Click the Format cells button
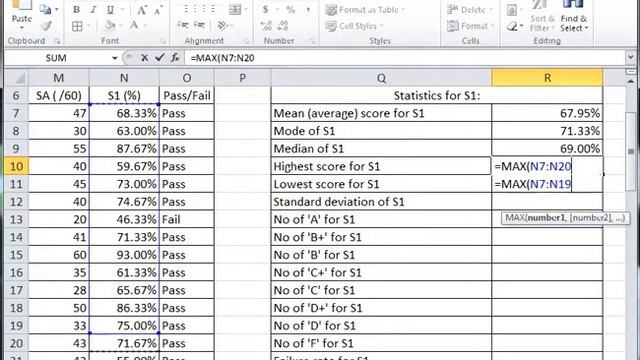Viewport: 640px width, 360px height. click(471, 26)
